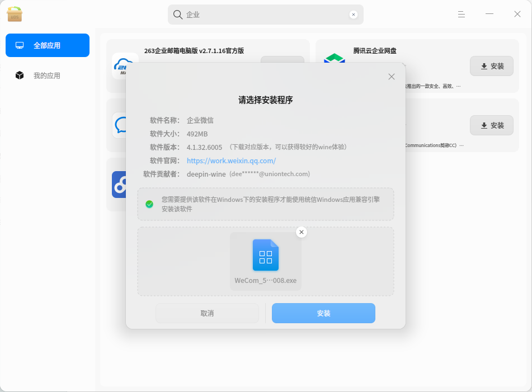Click the search box containing 企业
The height and width of the screenshot is (392, 532).
tap(265, 15)
